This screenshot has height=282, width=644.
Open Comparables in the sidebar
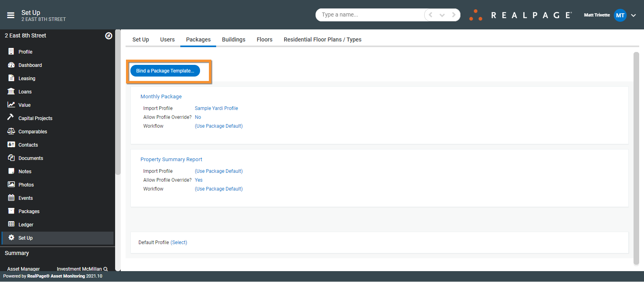33,131
